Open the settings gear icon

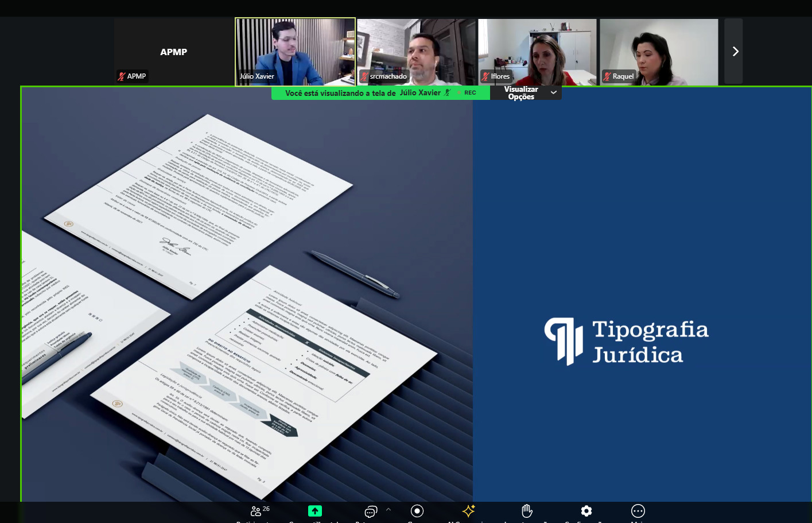(586, 511)
